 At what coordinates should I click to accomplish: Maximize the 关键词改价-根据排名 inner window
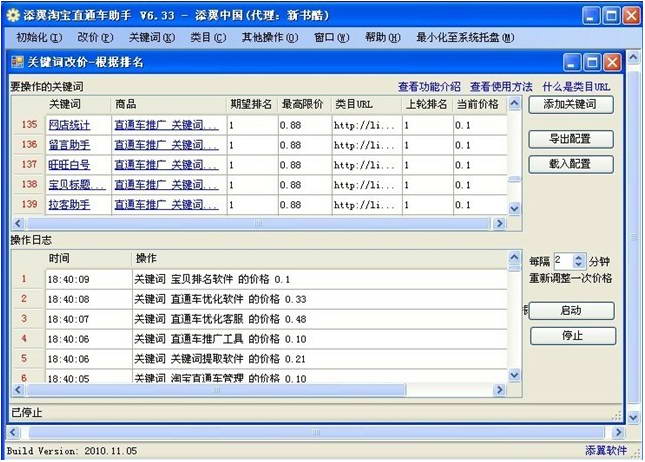[592, 63]
